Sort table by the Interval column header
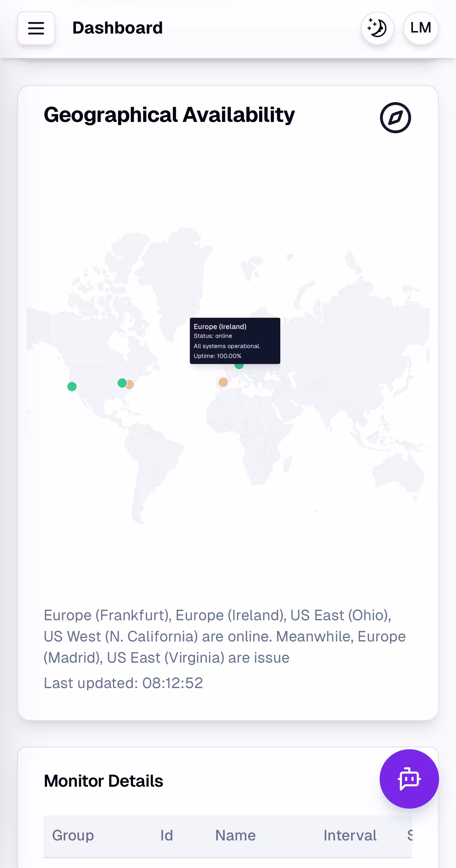This screenshot has height=868, width=456. click(350, 835)
